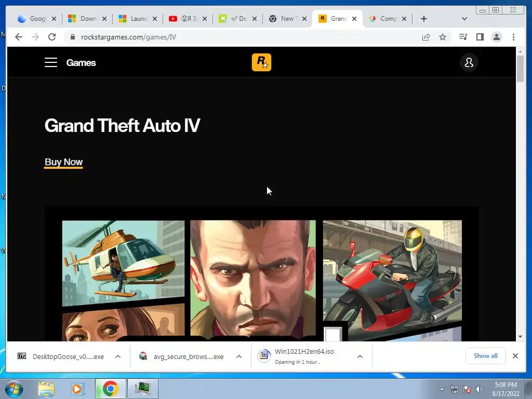Bookmark this page with star
This screenshot has width=532, height=399.
click(443, 37)
